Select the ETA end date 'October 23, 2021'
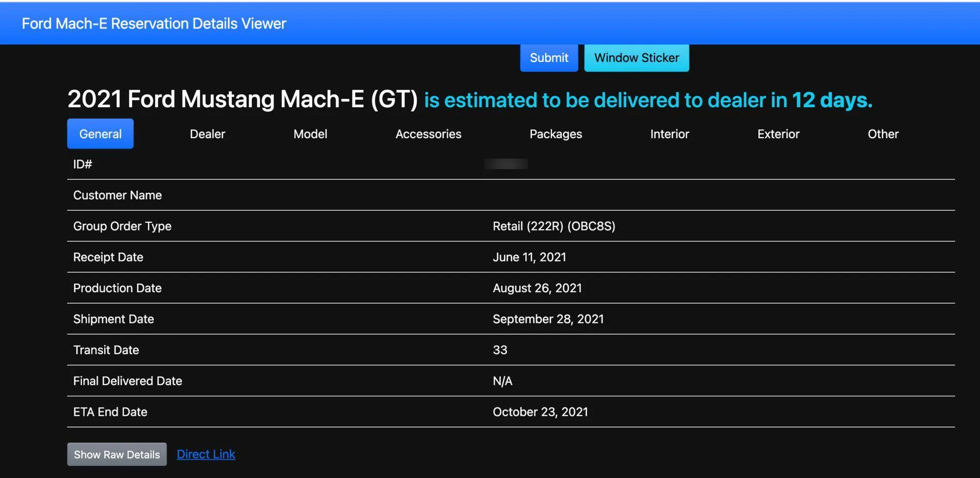 (x=540, y=412)
